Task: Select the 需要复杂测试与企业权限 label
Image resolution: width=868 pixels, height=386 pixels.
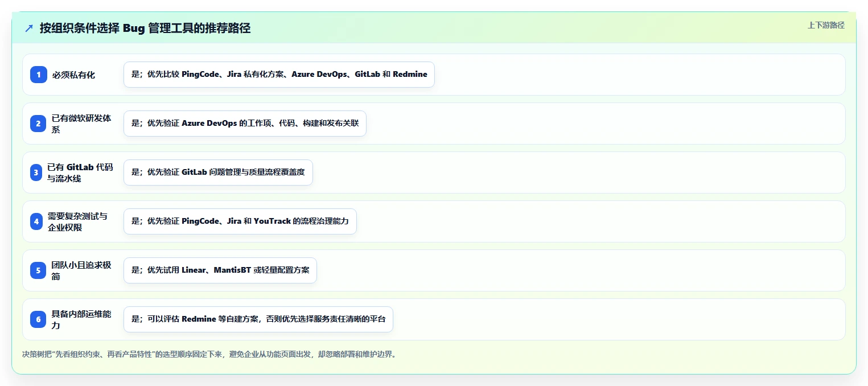Action: point(77,221)
